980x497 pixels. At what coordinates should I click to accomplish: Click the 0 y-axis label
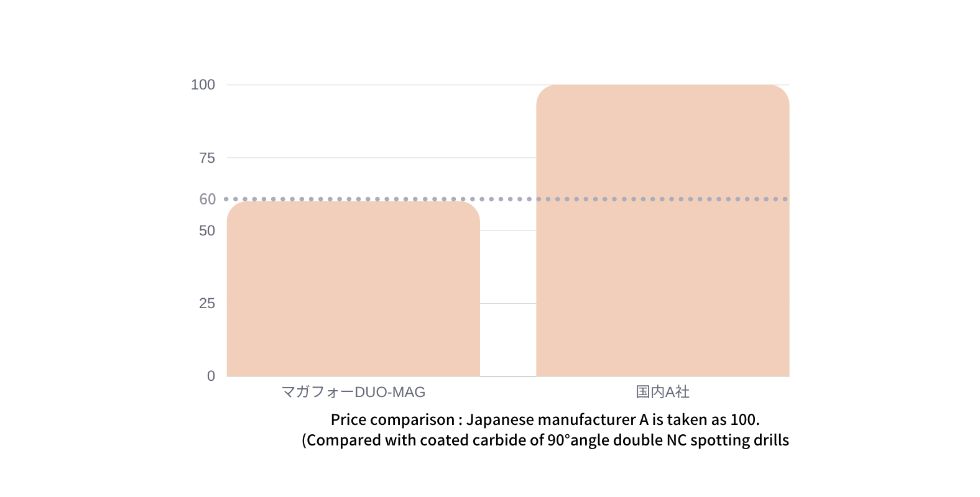coord(211,376)
